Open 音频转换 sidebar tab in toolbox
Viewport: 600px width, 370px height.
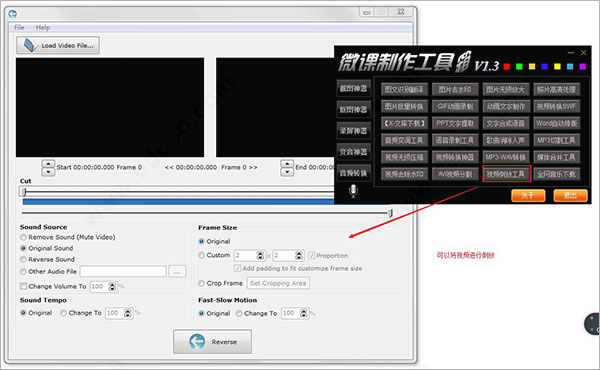pos(354,173)
